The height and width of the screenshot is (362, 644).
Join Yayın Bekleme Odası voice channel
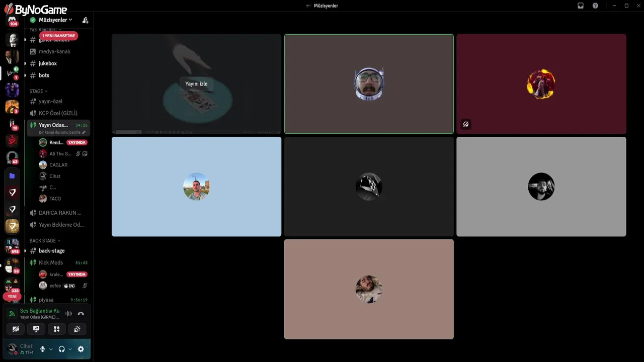(59, 225)
